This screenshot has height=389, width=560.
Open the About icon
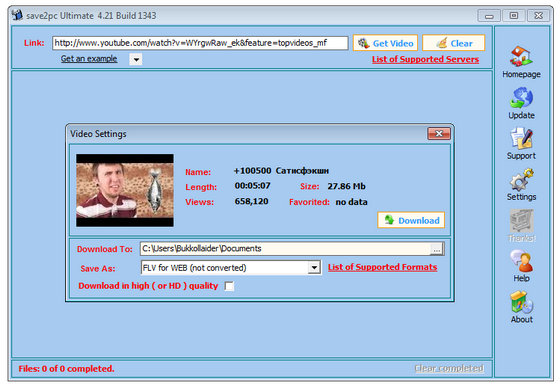[521, 302]
